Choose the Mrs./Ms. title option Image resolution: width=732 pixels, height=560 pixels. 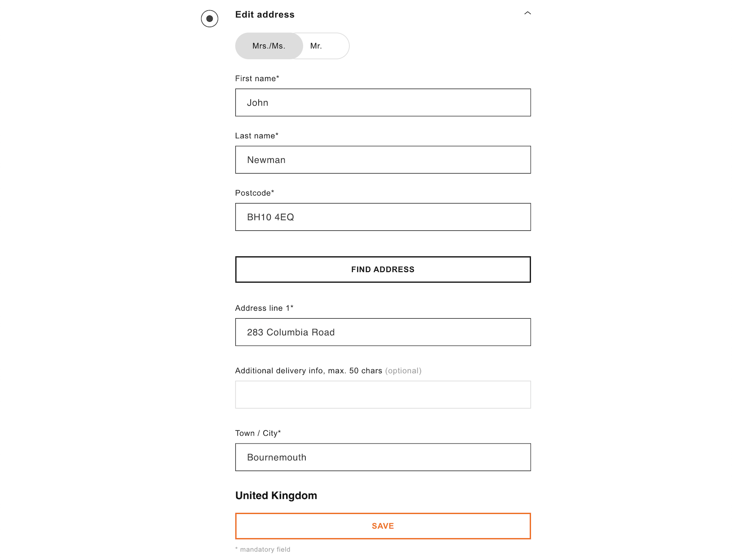(x=269, y=46)
